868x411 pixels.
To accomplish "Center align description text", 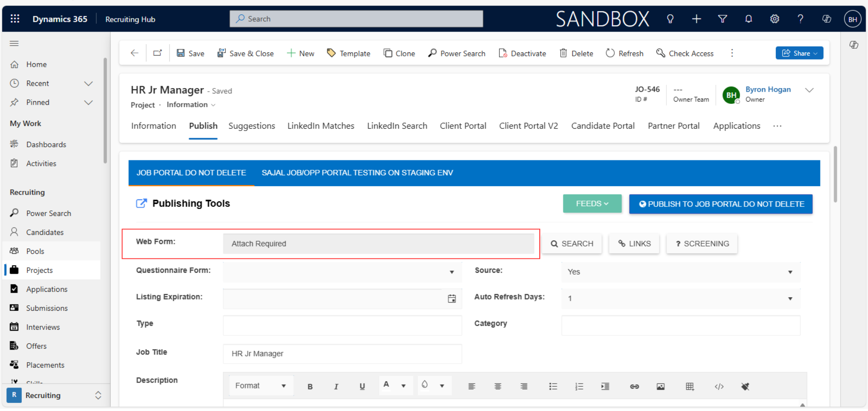I will tap(498, 387).
